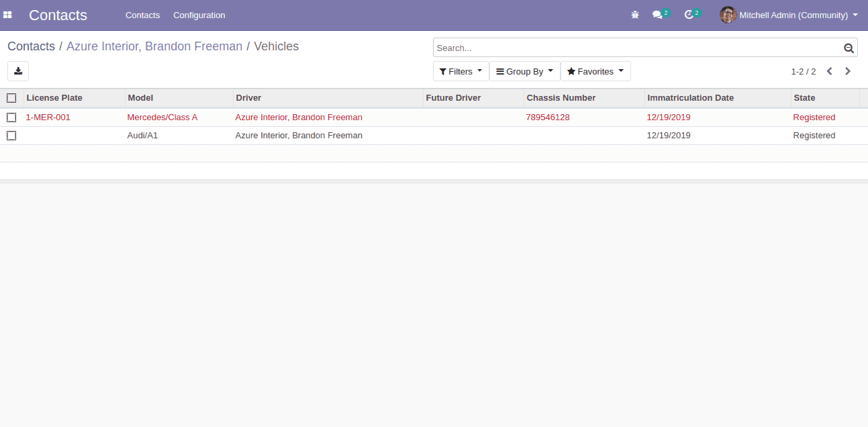The image size is (868, 427).
Task: Sort by Driver column header
Action: pos(328,98)
